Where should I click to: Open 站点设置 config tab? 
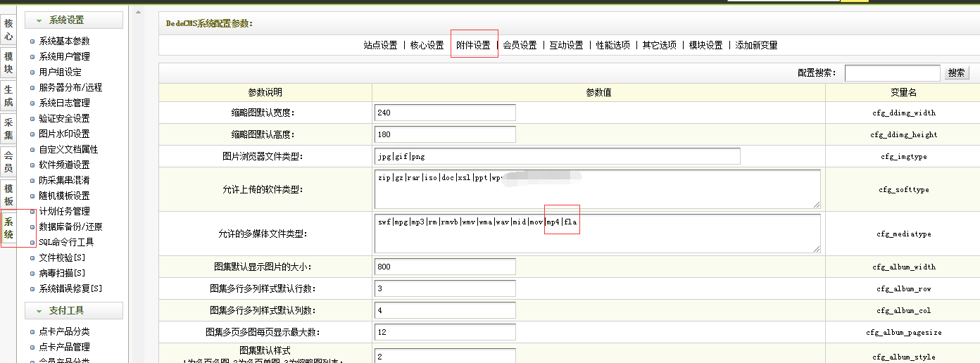coord(380,45)
